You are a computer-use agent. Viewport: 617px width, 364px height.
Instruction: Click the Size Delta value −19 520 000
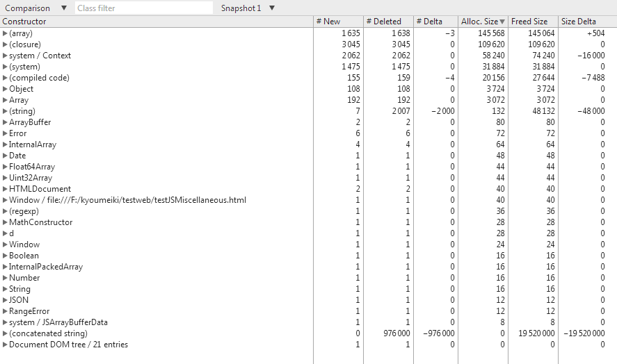[584, 333]
